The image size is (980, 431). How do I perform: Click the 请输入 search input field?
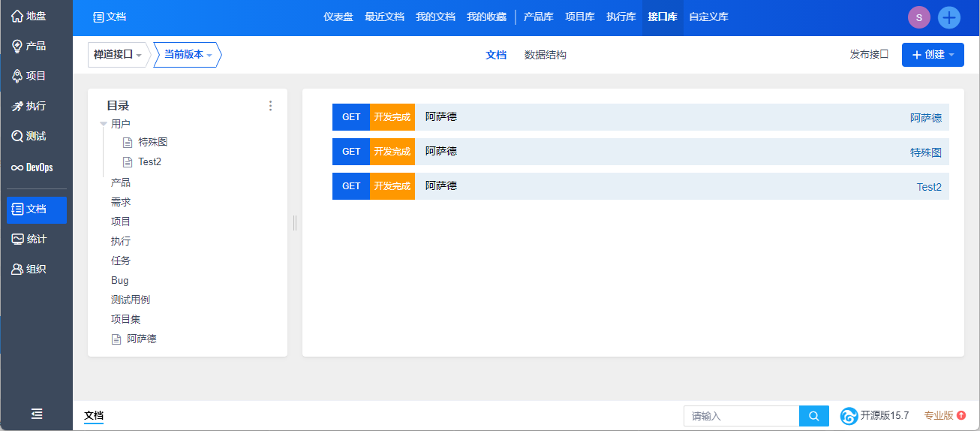tap(741, 416)
